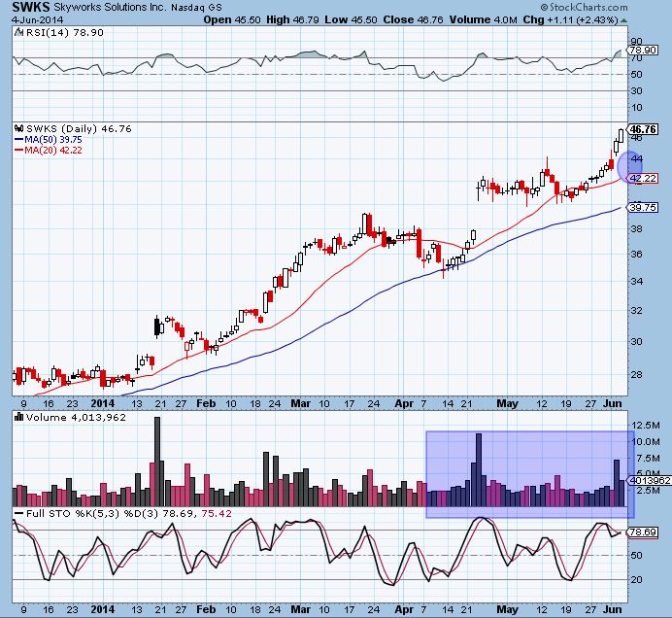Click the Low 45.50 header value
Screen dimensions: 672x618
pos(351,19)
